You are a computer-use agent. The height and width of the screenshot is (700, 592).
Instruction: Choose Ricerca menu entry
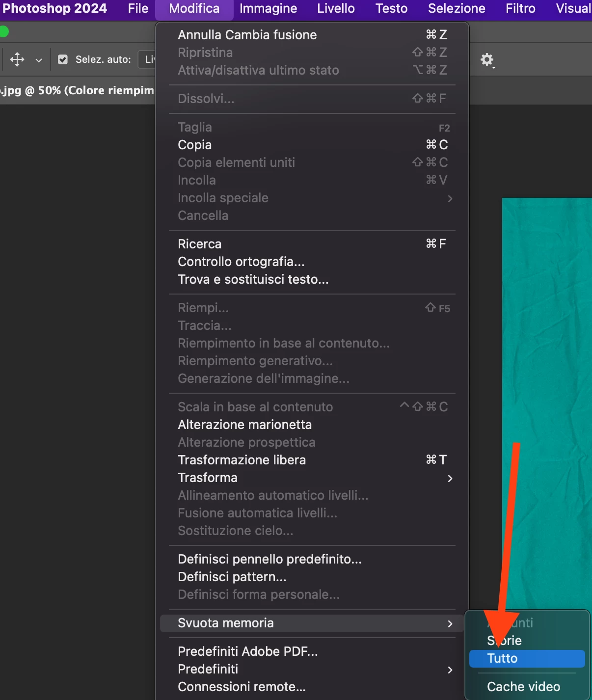point(312,244)
